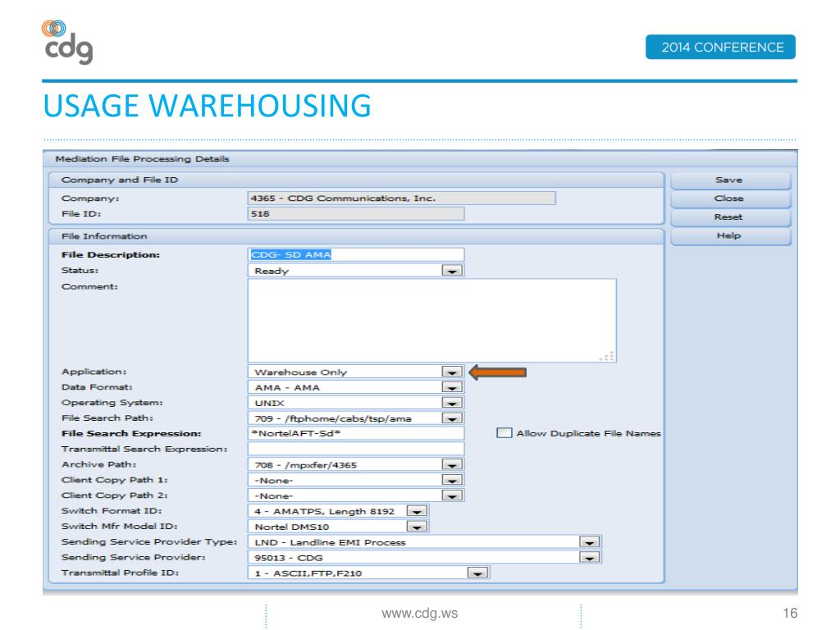Click the File Search Expression label
The image size is (840, 630).
[x=131, y=433]
